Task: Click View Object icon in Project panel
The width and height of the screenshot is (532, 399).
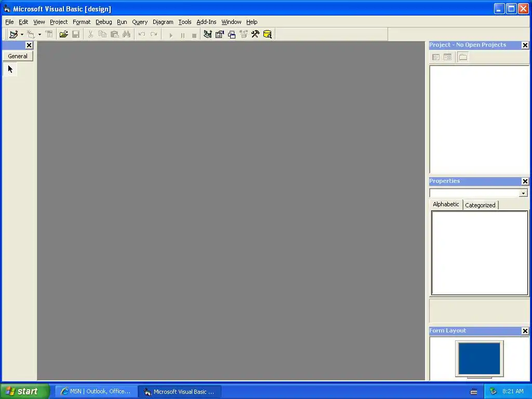Action: point(447,57)
